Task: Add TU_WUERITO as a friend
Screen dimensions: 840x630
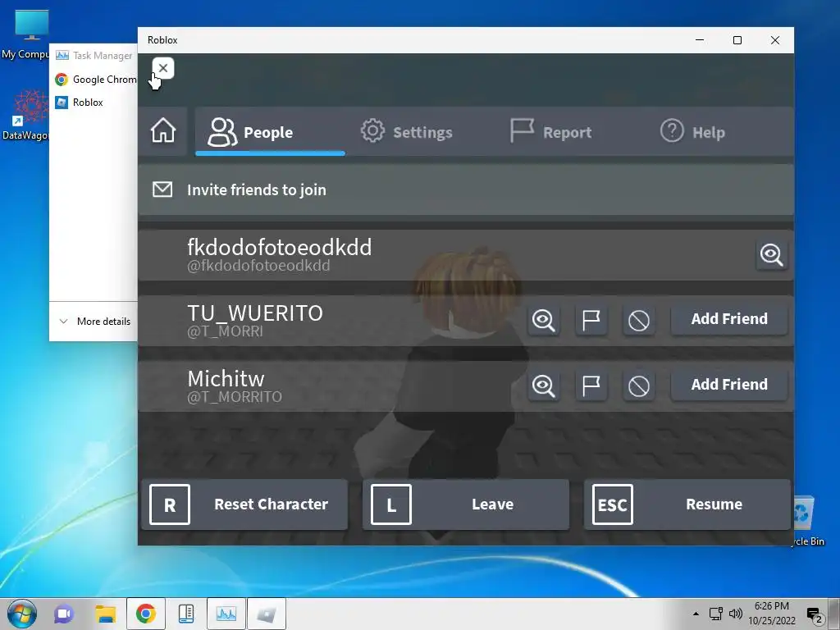Action: coord(729,319)
